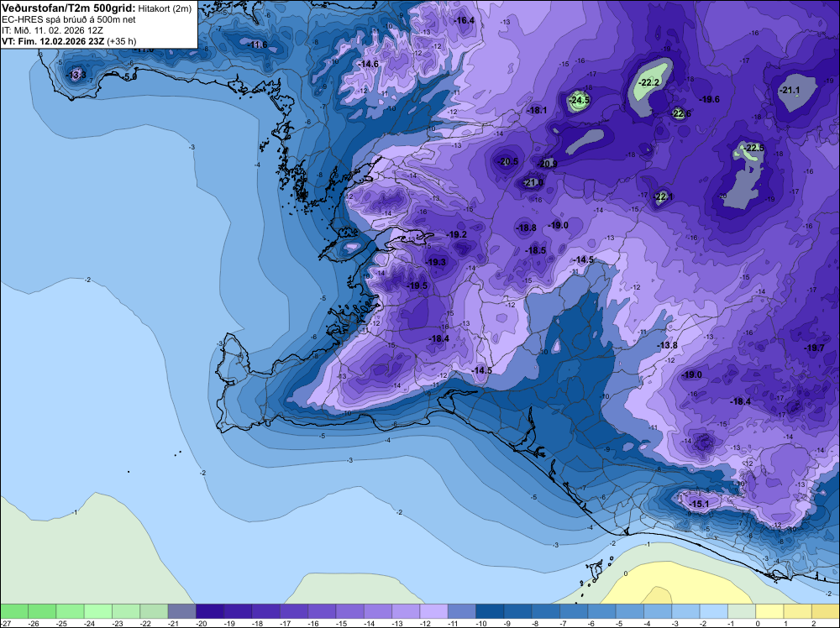Select the -22.5 temperature label

755,148
